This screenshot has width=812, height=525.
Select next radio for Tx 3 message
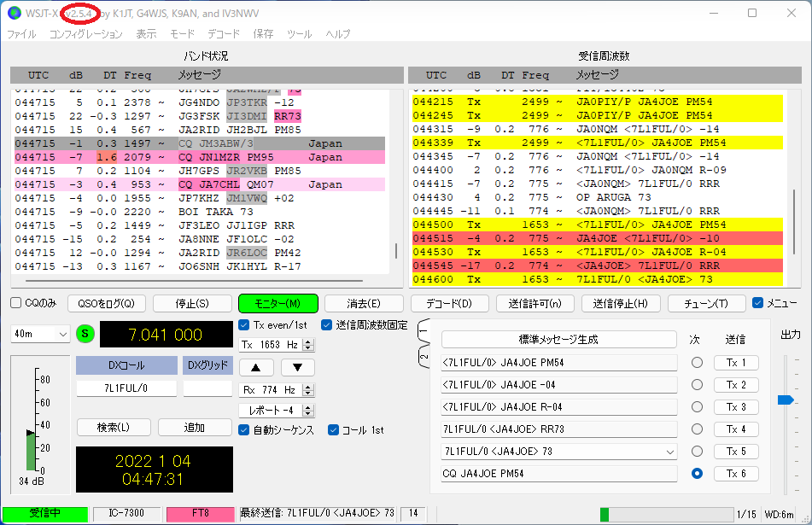point(697,407)
